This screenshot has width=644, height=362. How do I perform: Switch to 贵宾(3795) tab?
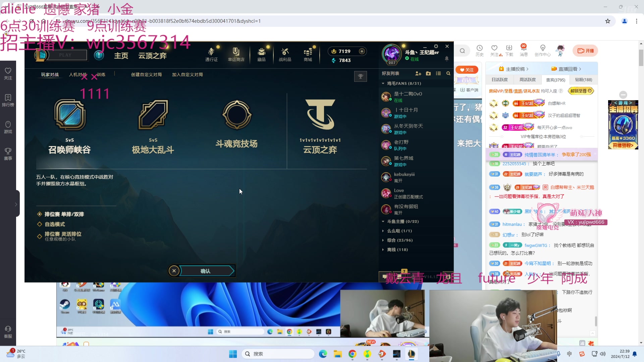point(556,80)
